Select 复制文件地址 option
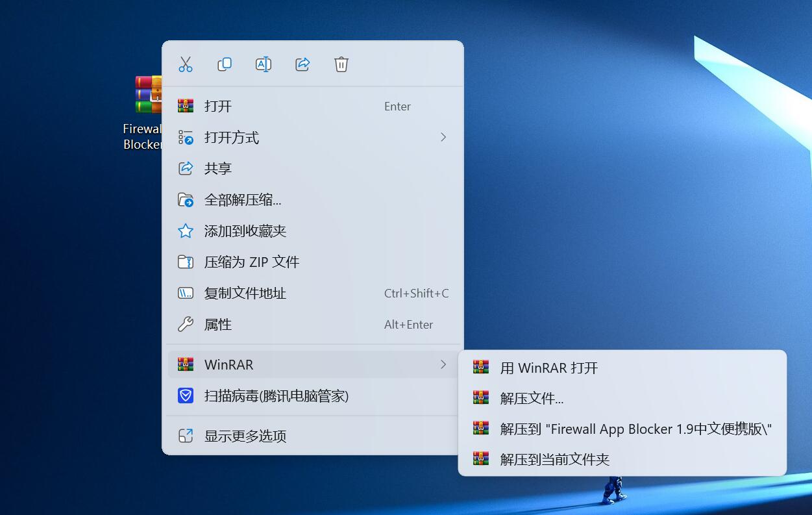Viewport: 812px width, 515px height. pyautogui.click(x=245, y=294)
